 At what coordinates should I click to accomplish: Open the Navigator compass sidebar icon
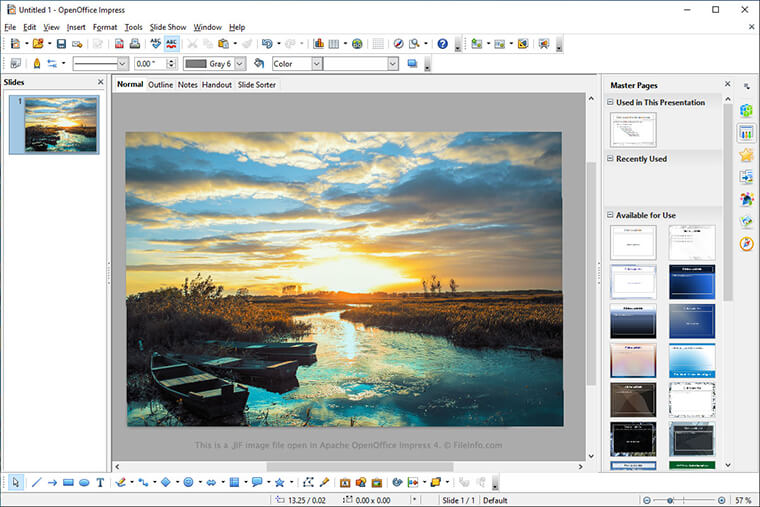[746, 243]
